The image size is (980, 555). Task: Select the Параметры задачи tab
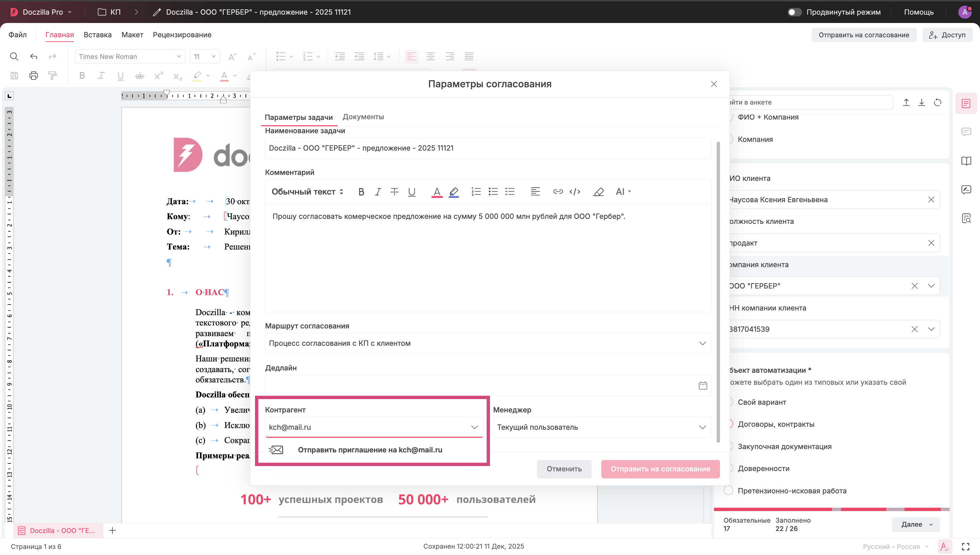[x=299, y=117]
